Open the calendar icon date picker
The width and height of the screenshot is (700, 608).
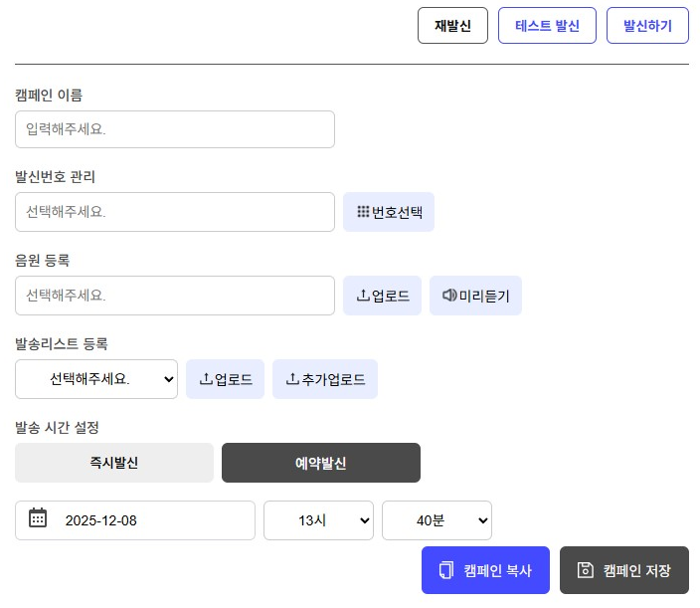coord(38,518)
